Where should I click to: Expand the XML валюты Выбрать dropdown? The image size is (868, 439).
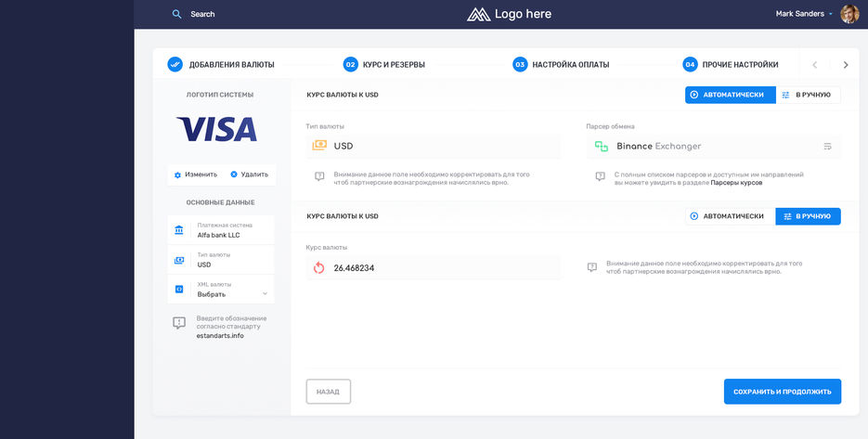coord(221,289)
